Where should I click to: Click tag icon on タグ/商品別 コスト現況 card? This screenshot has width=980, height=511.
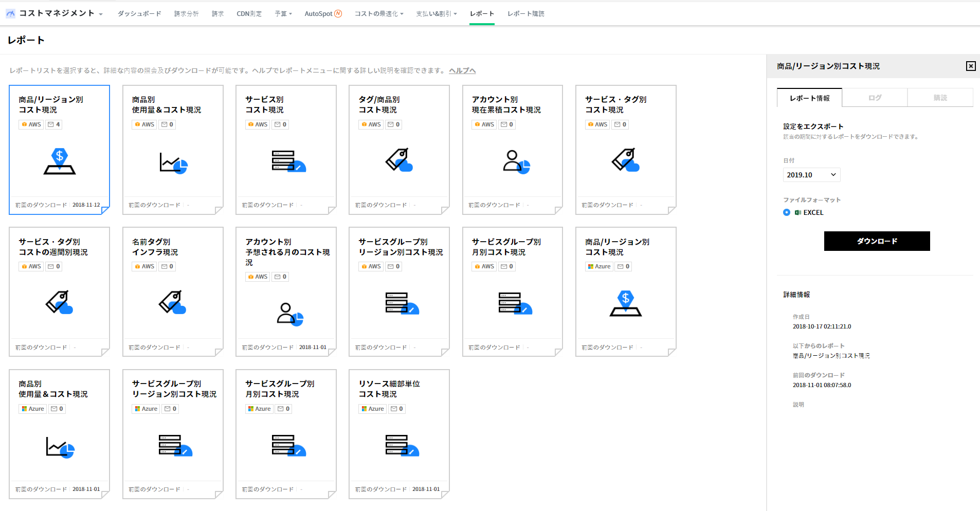399,160
